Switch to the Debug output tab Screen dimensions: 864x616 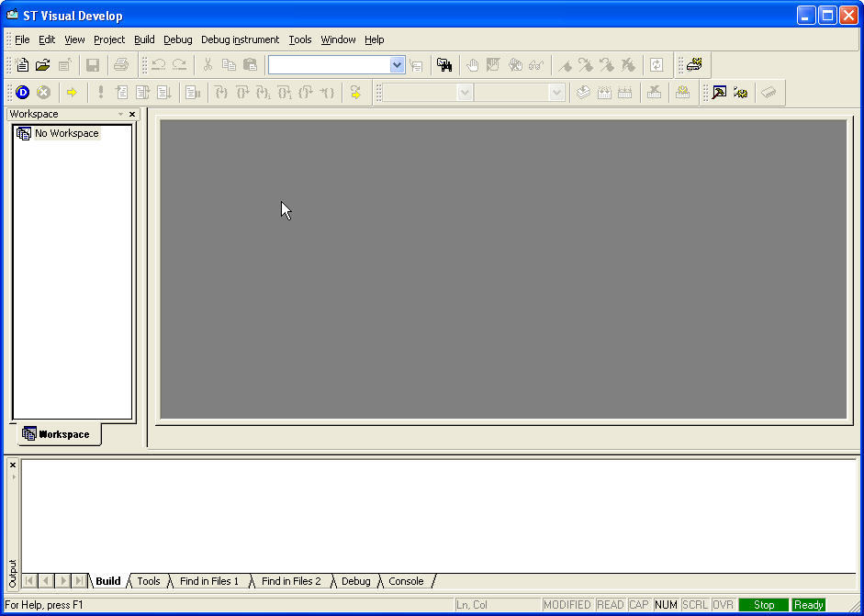coord(356,581)
